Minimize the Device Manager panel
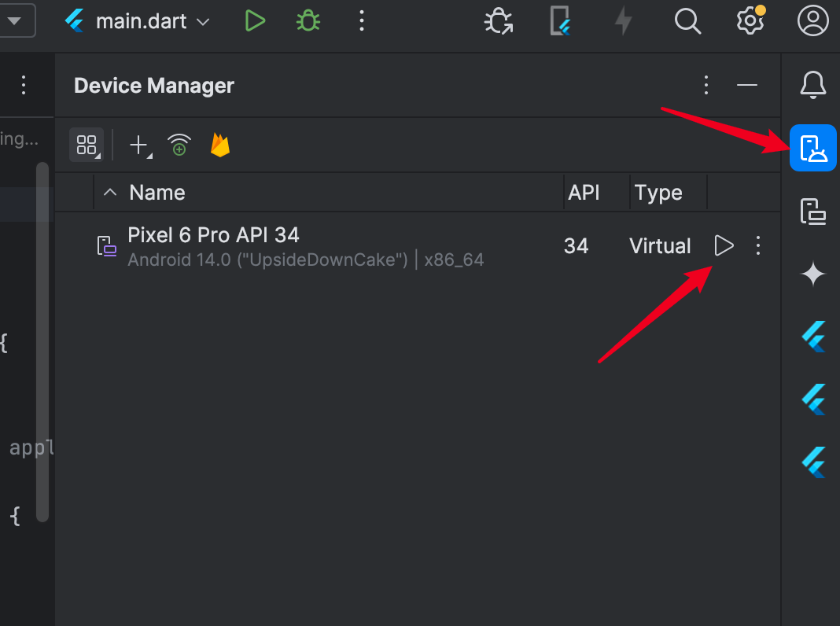This screenshot has width=840, height=626. point(746,85)
